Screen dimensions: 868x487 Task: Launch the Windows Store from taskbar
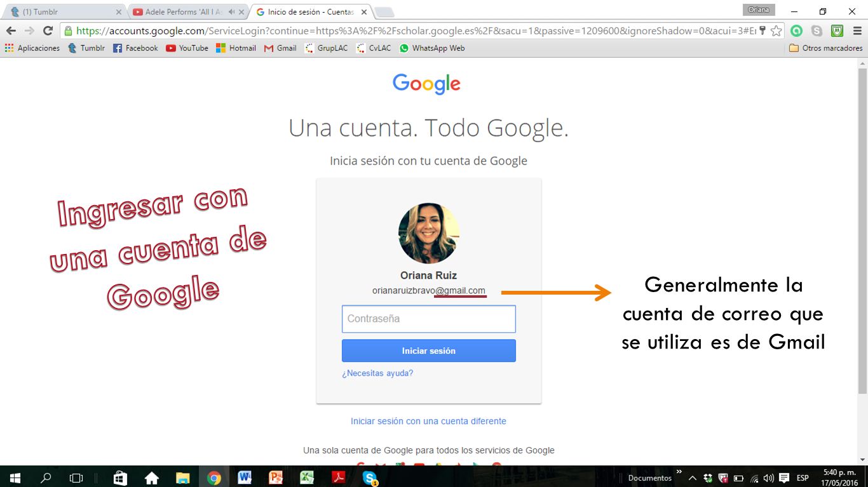[120, 477]
